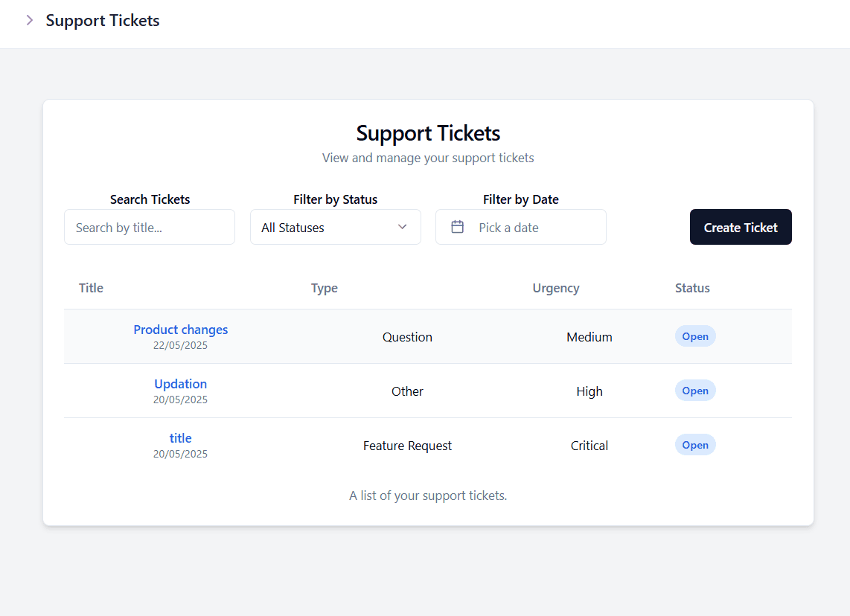Click the dropdown arrow on the All Statuses filter

click(x=402, y=227)
